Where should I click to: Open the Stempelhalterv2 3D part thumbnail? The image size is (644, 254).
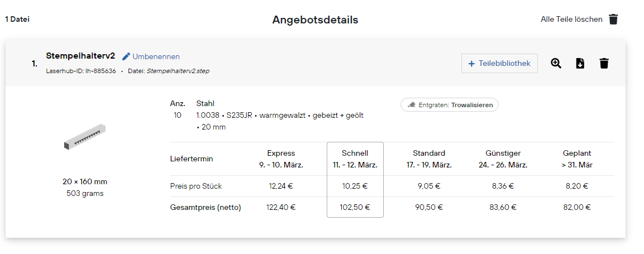click(84, 137)
